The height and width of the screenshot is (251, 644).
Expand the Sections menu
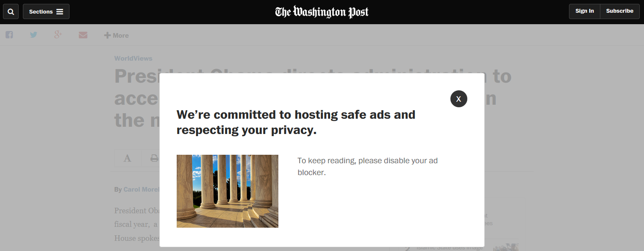[46, 11]
